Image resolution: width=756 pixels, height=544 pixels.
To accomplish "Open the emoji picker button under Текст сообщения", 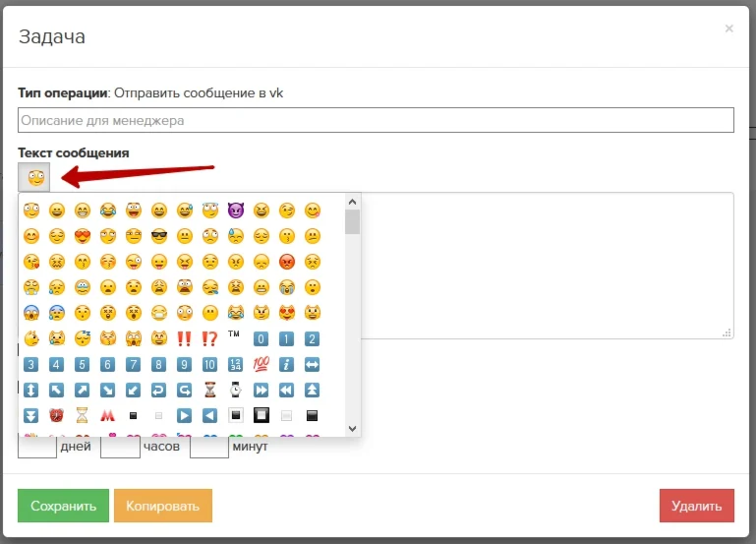I will point(33,177).
